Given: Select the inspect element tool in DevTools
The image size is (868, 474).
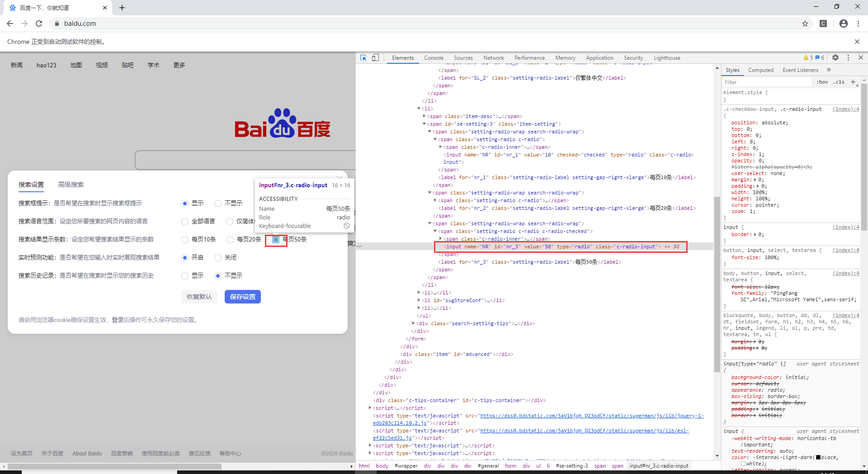Looking at the screenshot, I should click(x=363, y=58).
